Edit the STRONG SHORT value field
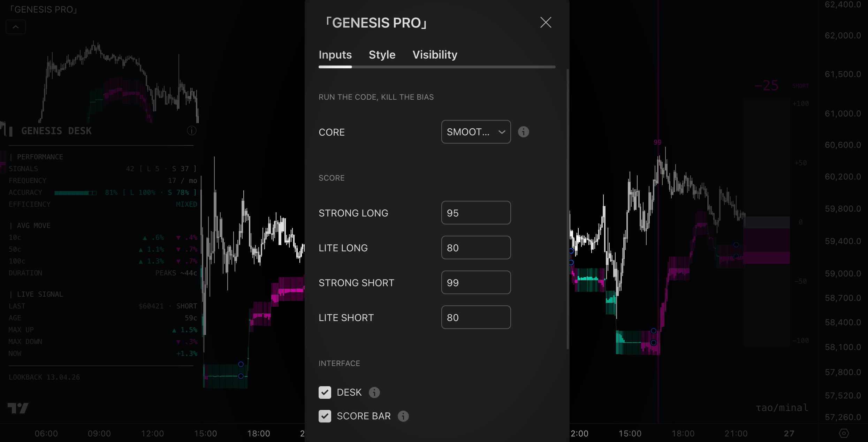This screenshot has width=868, height=442. pos(476,282)
